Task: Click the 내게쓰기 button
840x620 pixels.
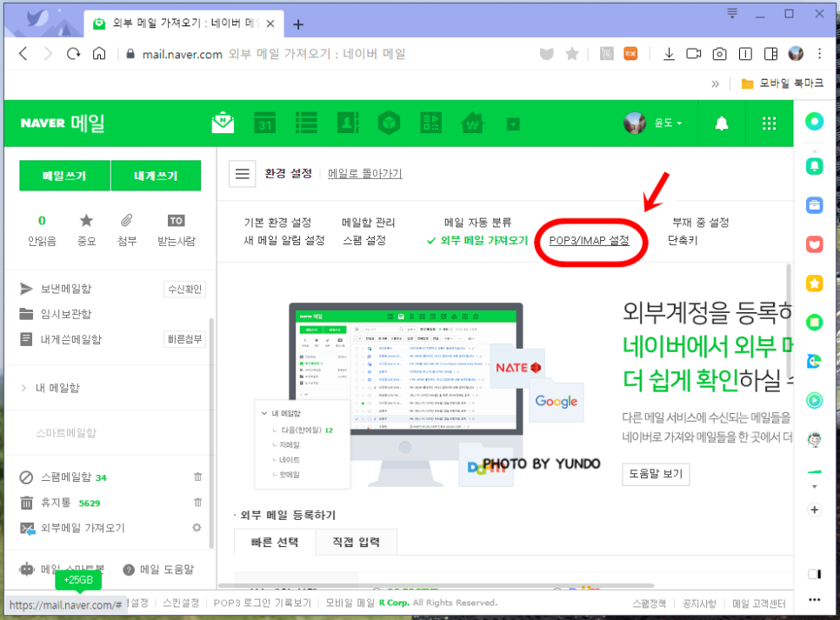Action: (156, 176)
